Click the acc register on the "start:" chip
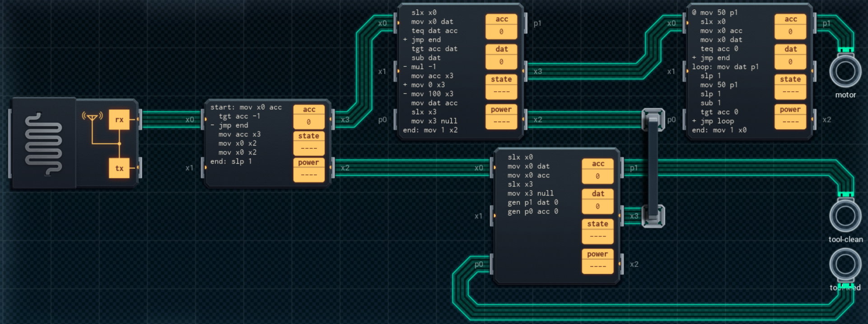868x324 pixels. tap(309, 116)
